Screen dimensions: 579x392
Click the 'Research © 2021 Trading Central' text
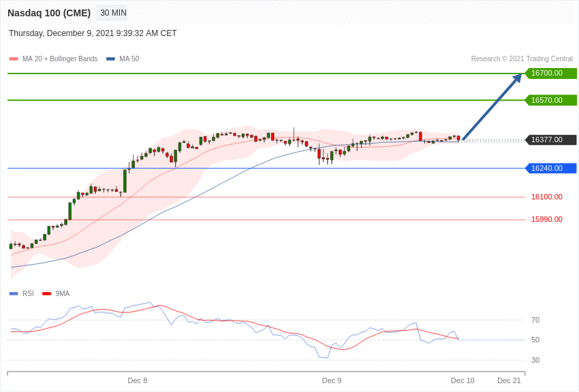(522, 59)
